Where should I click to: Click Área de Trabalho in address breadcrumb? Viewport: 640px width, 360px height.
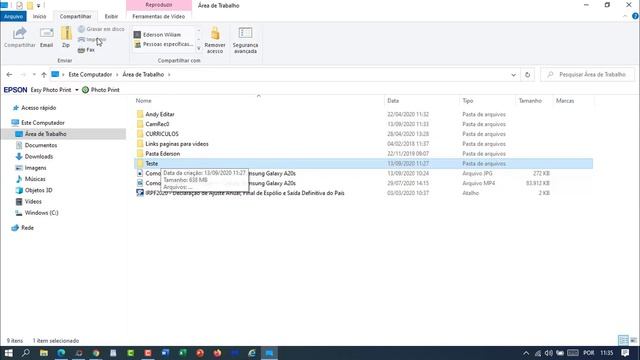point(143,75)
